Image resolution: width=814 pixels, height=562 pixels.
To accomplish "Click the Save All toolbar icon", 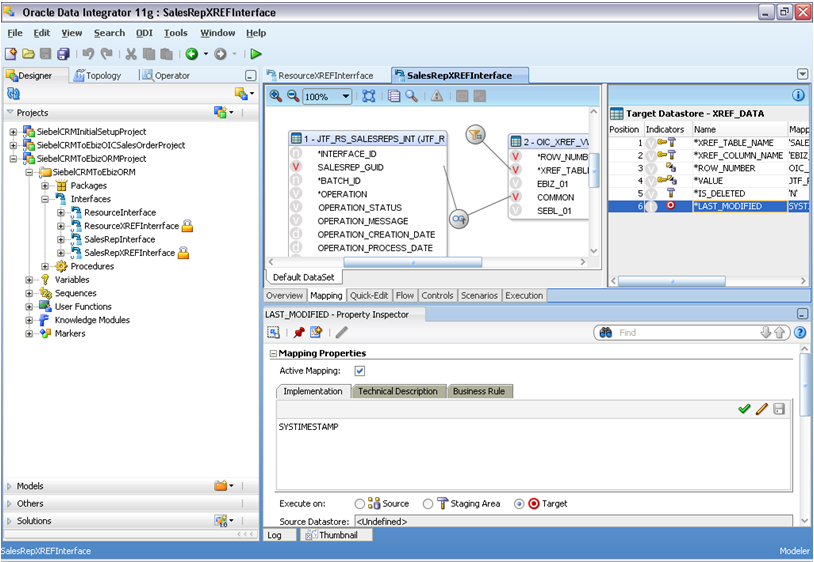I will click(63, 53).
